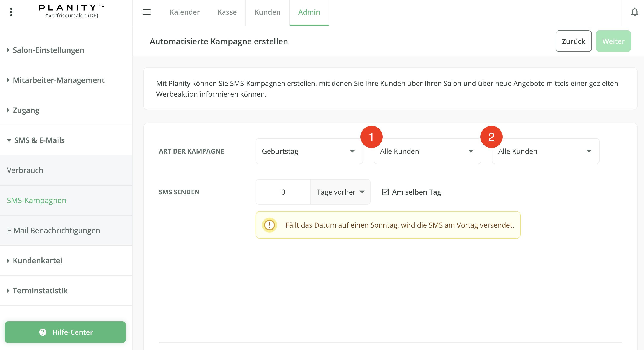Open the notifications bell
The image size is (644, 350).
634,12
